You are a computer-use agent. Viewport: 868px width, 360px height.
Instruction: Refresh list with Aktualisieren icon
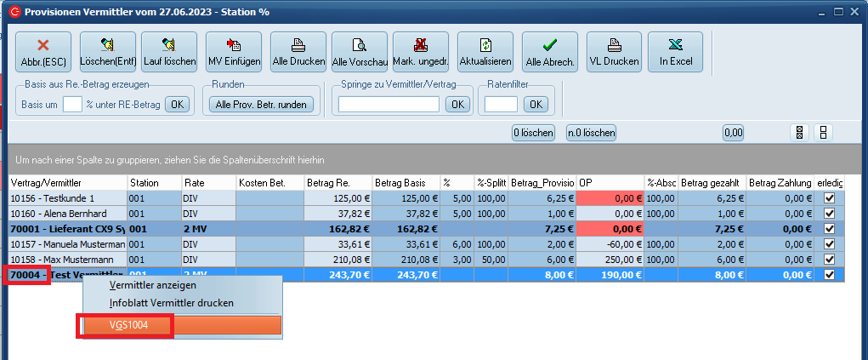tap(485, 53)
